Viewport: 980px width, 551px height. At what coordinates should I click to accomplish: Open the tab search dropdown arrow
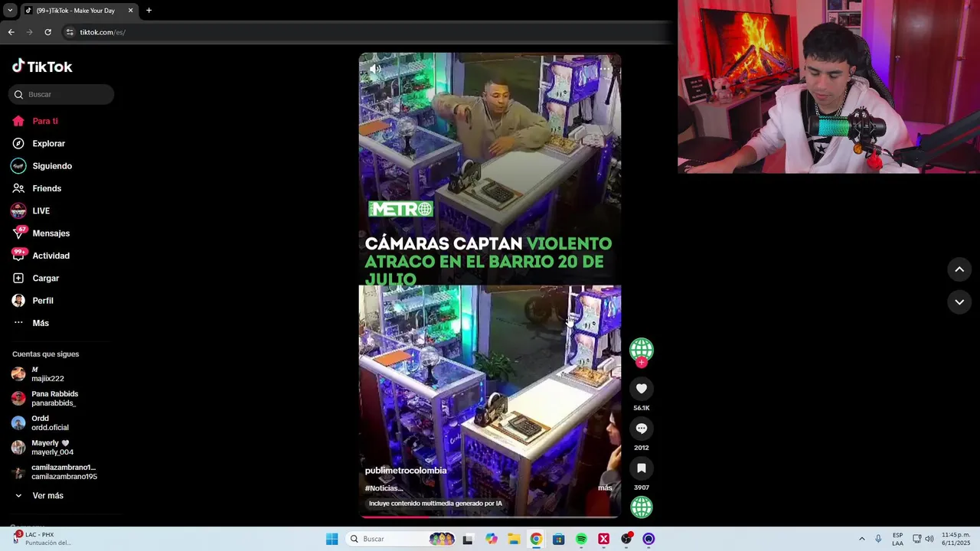click(10, 11)
